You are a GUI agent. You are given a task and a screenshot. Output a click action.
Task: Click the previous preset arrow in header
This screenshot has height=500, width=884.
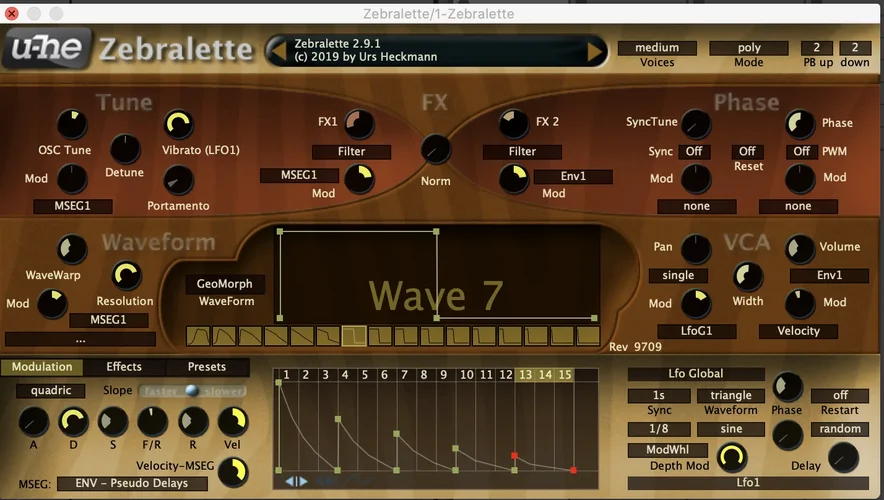tap(276, 51)
